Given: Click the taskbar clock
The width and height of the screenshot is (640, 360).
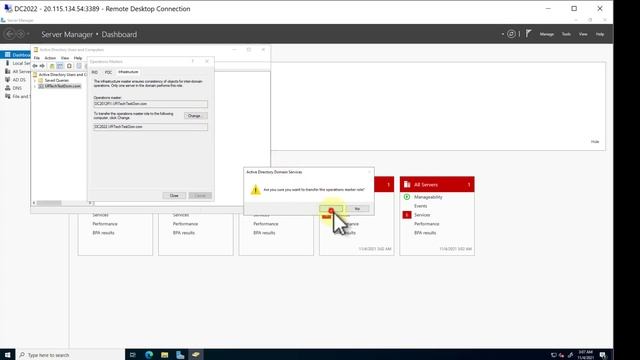Looking at the screenshot, I should click(x=586, y=355).
